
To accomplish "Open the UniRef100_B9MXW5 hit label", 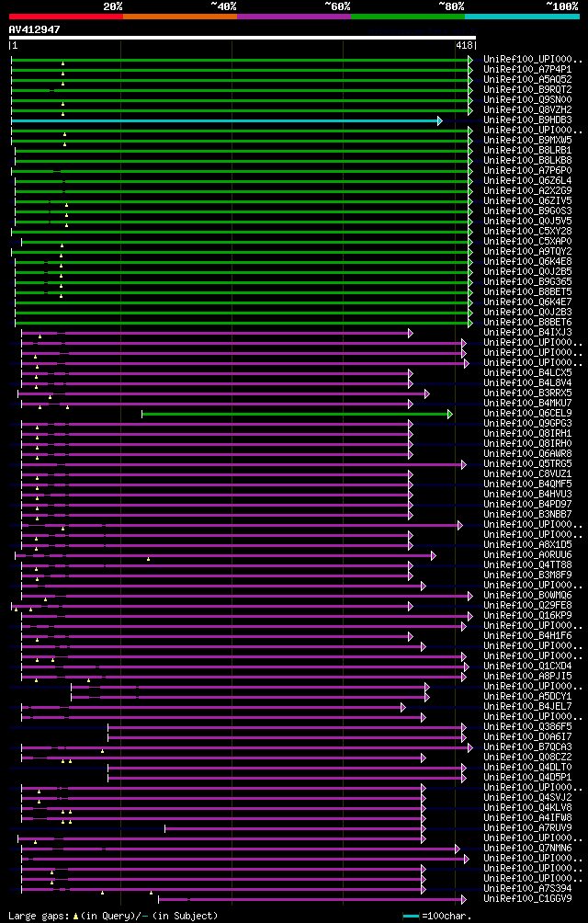I will (x=527, y=140).
